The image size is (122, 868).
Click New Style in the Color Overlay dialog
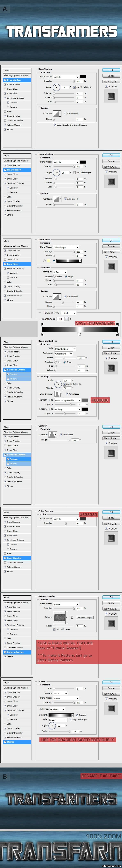coord(111,524)
